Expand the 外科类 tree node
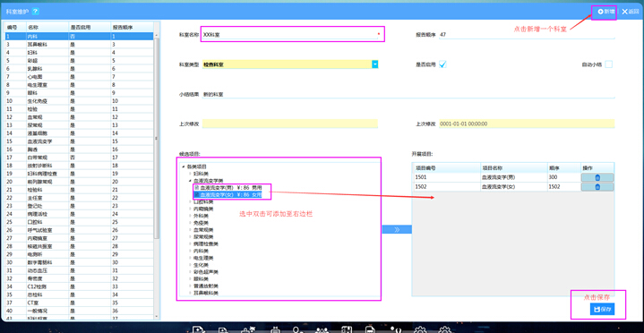 (x=190, y=216)
